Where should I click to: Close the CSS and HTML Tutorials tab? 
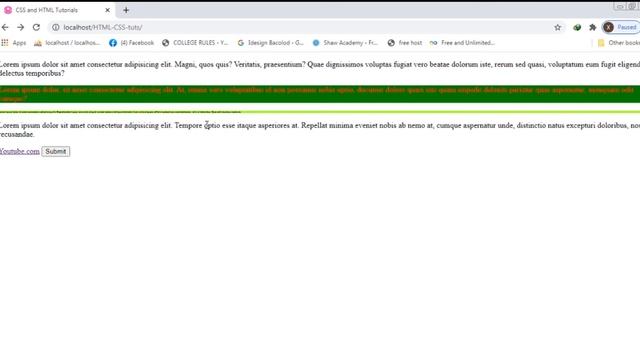click(x=107, y=10)
